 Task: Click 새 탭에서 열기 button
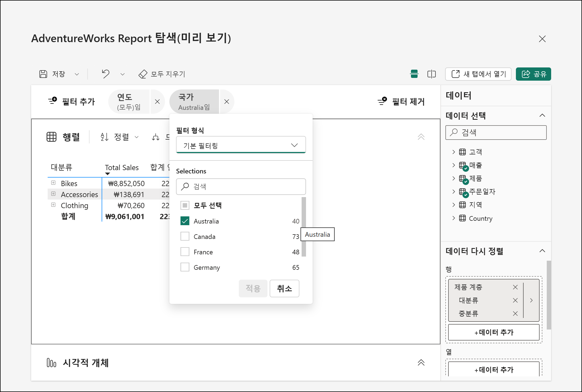[478, 74]
